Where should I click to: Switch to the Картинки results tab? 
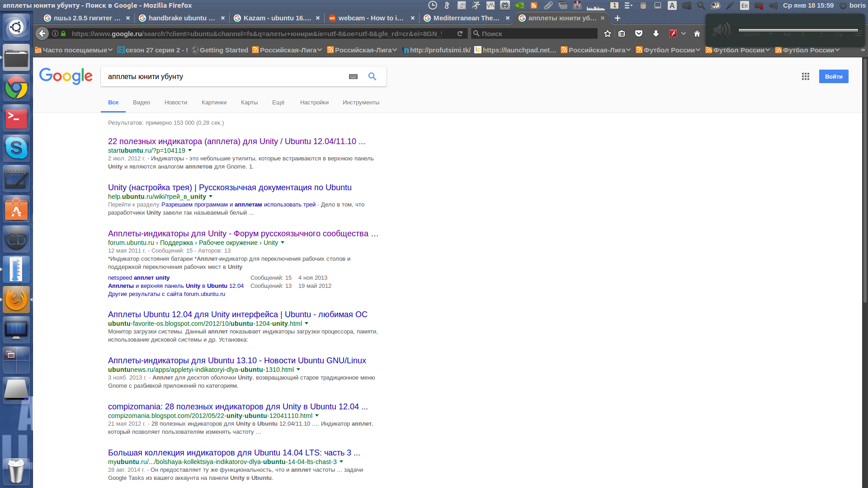click(x=214, y=103)
